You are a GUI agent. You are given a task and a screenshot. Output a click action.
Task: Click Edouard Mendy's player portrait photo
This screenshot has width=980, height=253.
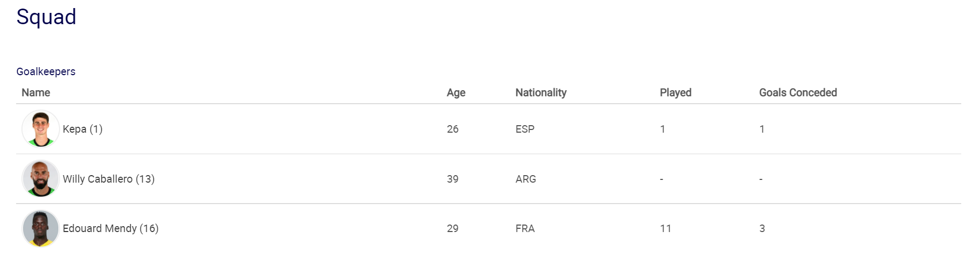41,229
